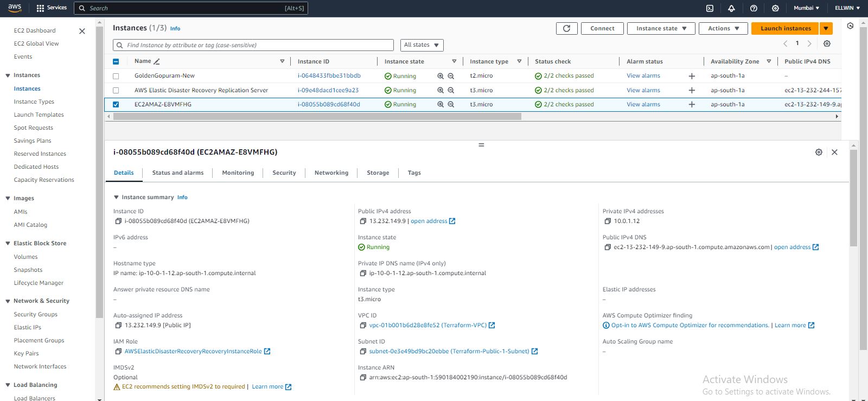Viewport: 868px width, 401px height.
Task: Open the All states filter dropdown
Action: [422, 45]
